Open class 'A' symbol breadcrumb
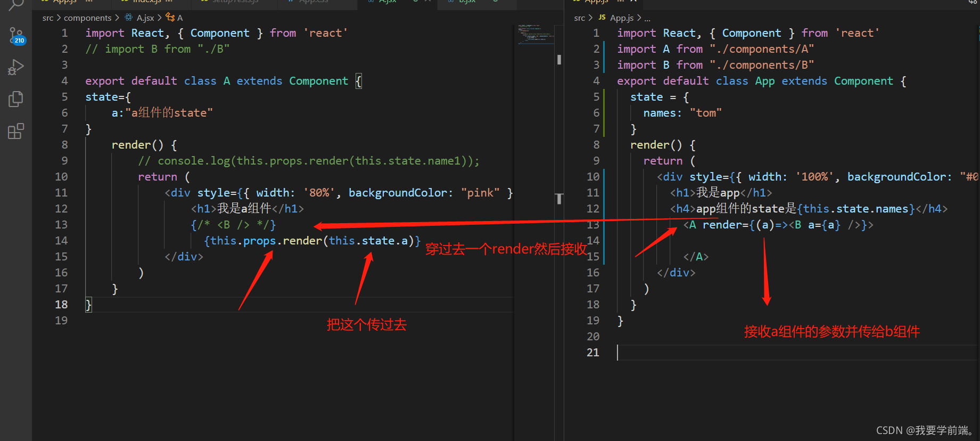 point(180,18)
